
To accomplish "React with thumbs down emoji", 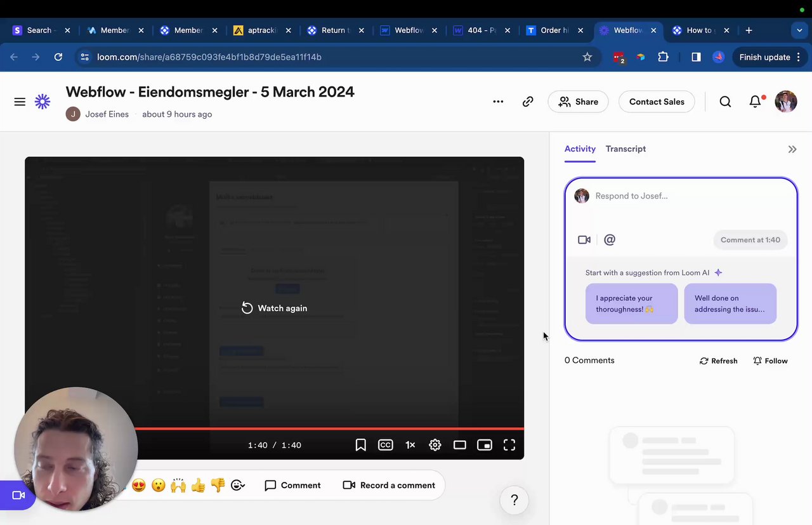I will pos(218,486).
